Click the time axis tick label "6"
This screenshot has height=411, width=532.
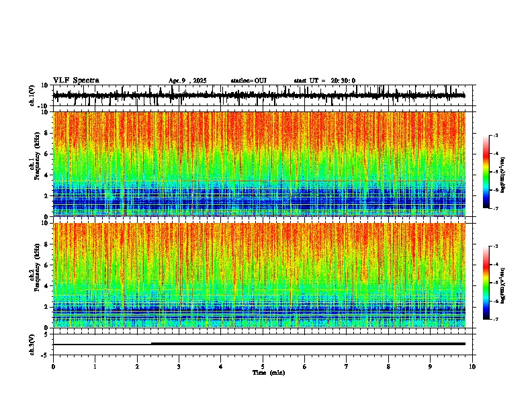(x=305, y=367)
